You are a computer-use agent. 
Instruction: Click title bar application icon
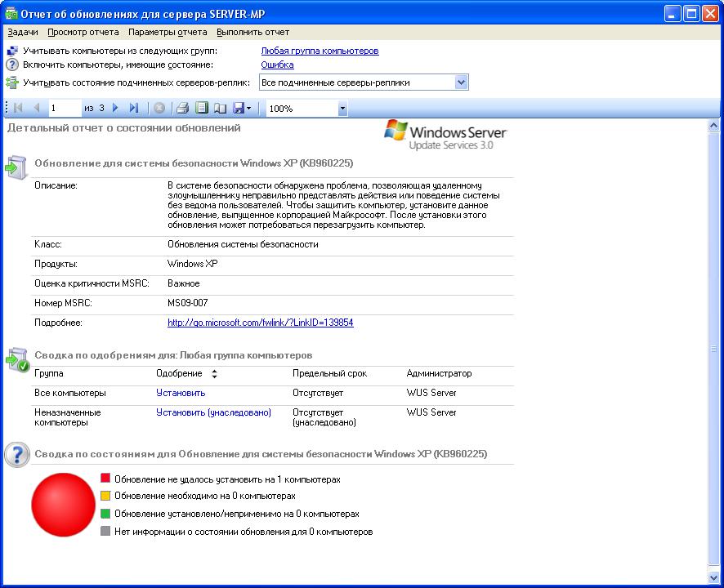click(11, 13)
